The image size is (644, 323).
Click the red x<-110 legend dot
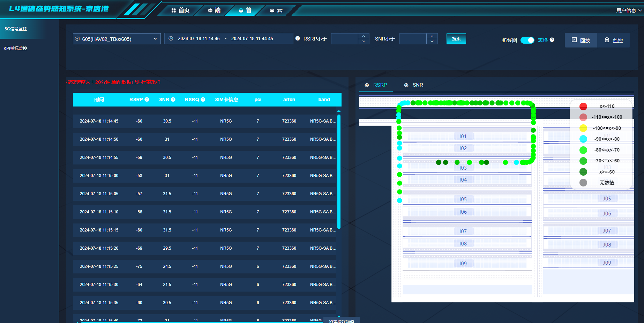point(583,106)
